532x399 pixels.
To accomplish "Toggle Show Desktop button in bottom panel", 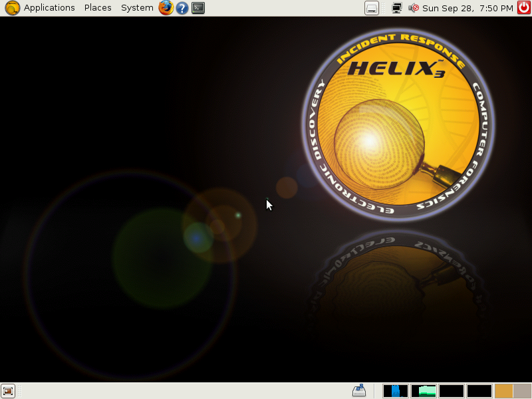I will [8, 391].
